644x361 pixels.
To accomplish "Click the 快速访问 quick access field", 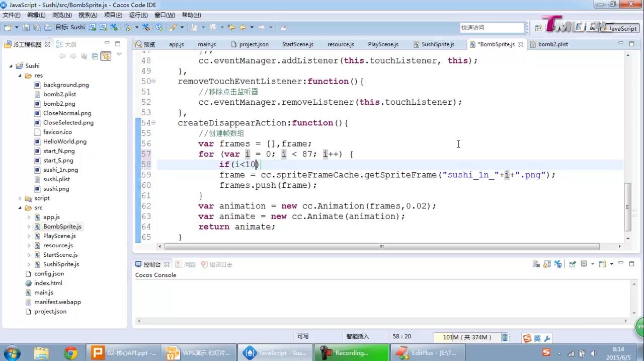I will click(x=492, y=28).
